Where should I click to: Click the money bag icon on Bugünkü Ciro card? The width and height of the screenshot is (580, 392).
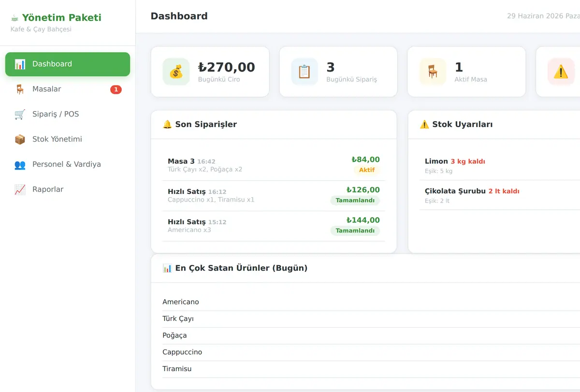(x=176, y=72)
